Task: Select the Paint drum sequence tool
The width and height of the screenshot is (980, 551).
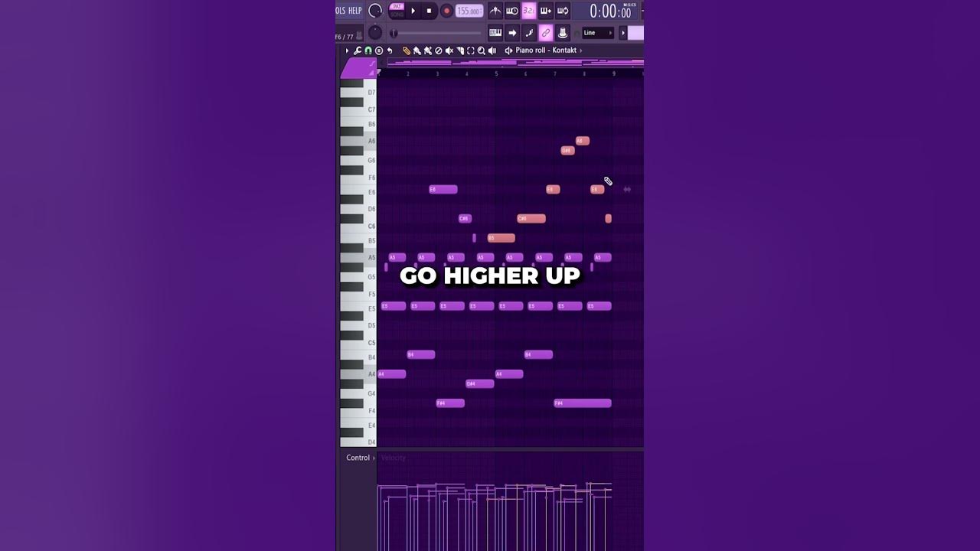Action: (428, 51)
